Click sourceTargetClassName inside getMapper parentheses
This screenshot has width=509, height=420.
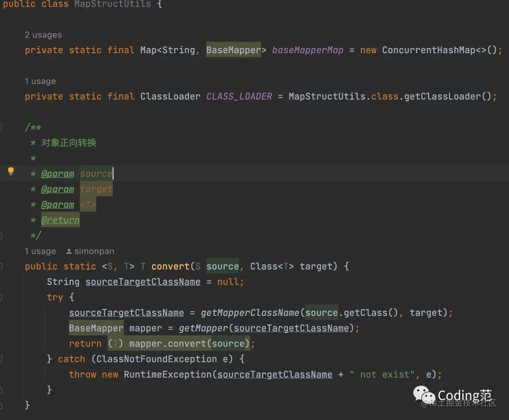[291, 328]
